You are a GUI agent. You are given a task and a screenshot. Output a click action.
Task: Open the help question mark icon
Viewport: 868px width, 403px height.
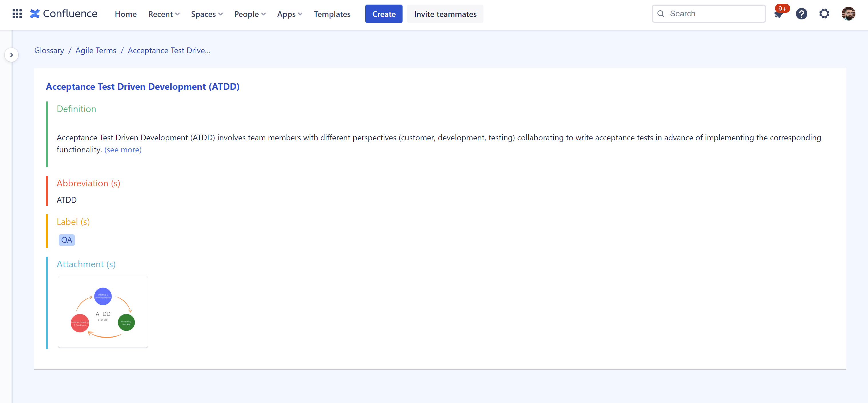click(x=802, y=13)
